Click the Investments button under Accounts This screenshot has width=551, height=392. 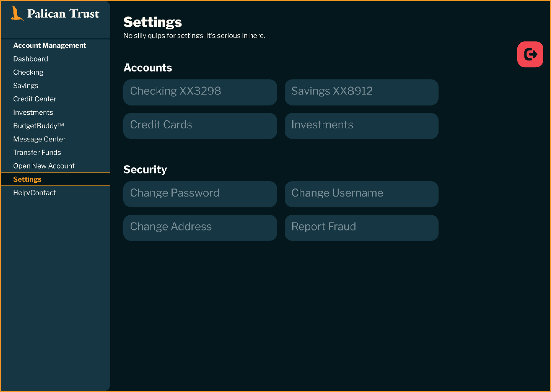coord(361,126)
